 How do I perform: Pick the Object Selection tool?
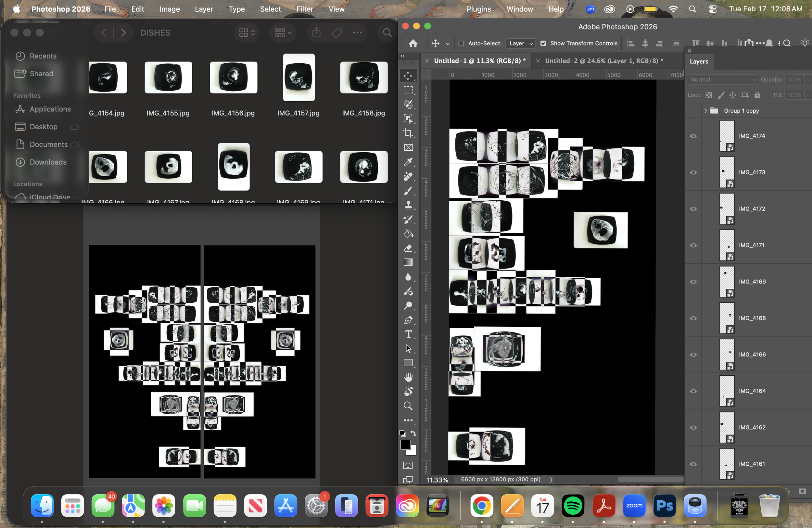(x=408, y=119)
